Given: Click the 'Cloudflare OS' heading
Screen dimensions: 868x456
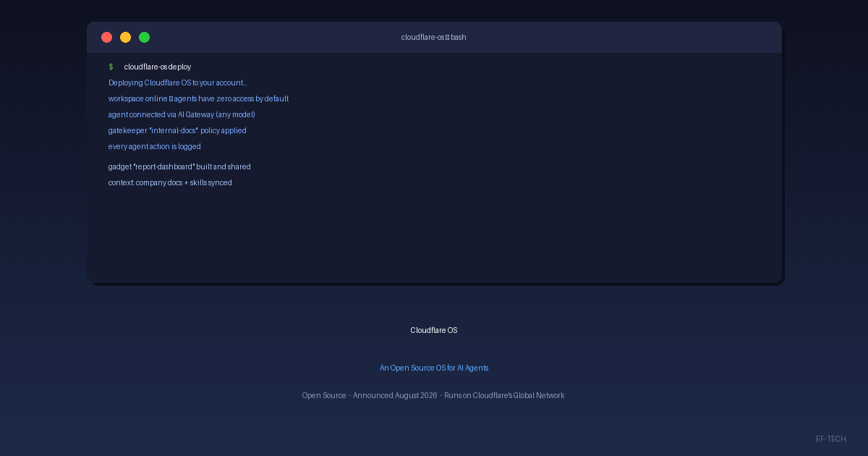Looking at the screenshot, I should tap(434, 330).
